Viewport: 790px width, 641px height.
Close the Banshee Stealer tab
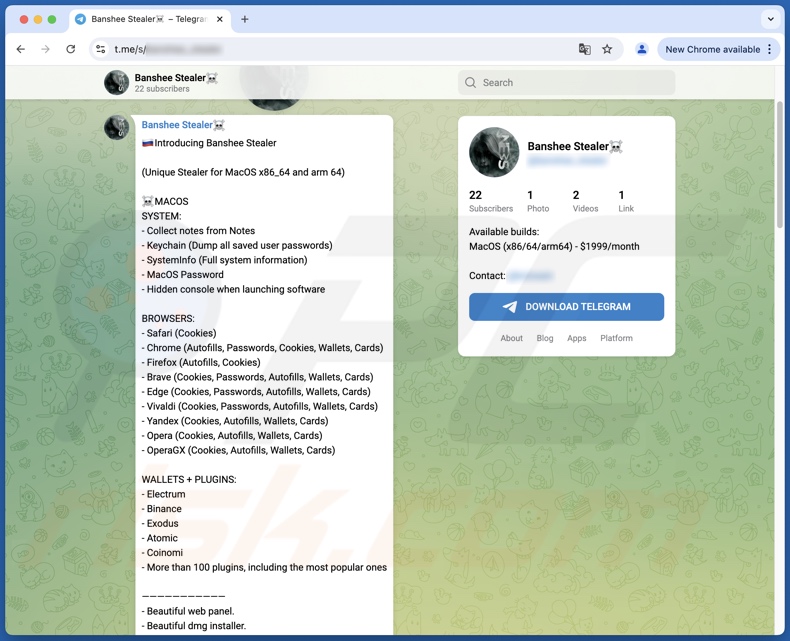pyautogui.click(x=220, y=19)
